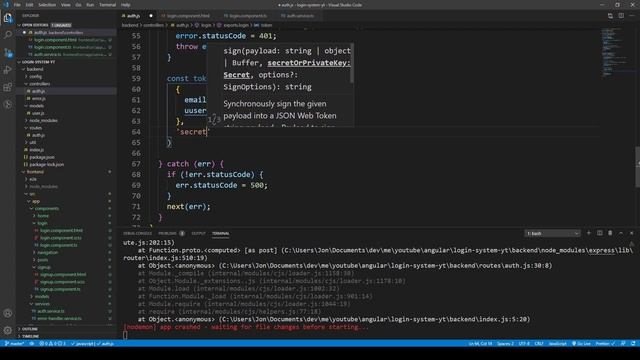Open the File menu
This screenshot has width=640, height=360.
[x=17, y=5]
